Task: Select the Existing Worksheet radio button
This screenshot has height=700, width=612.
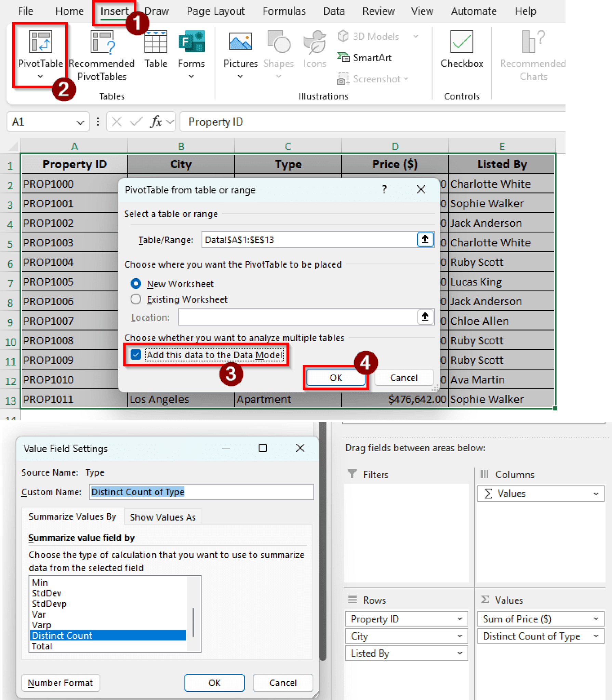Action: [x=135, y=299]
